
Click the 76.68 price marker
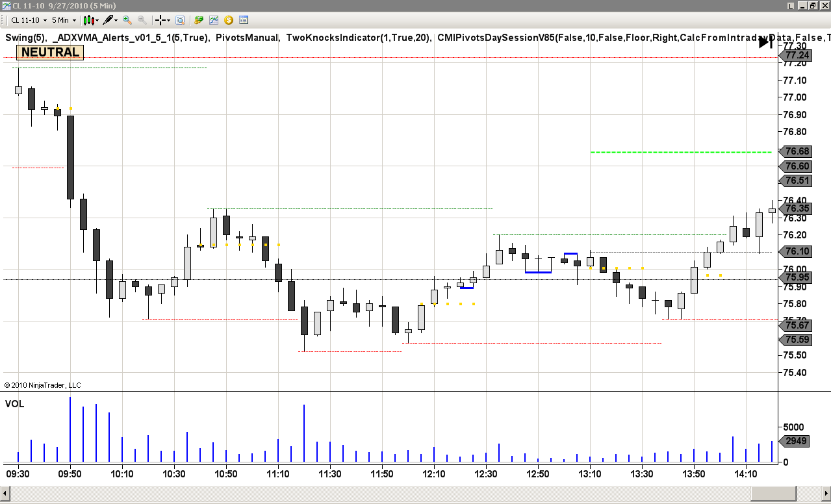click(x=797, y=151)
